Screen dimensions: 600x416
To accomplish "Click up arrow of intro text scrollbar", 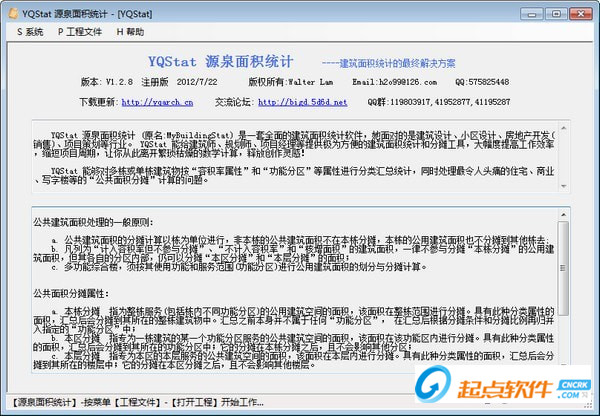I will point(563,128).
